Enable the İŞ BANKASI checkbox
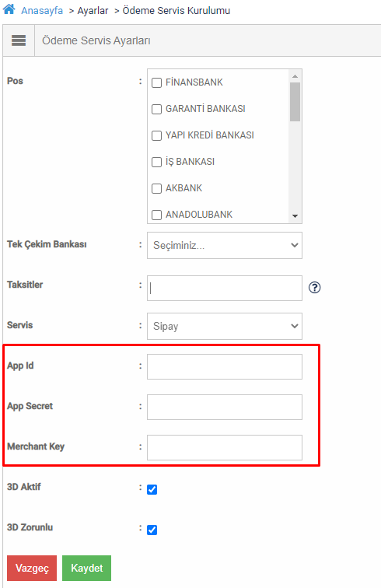Screen dimensions: 381x588 (x=156, y=162)
